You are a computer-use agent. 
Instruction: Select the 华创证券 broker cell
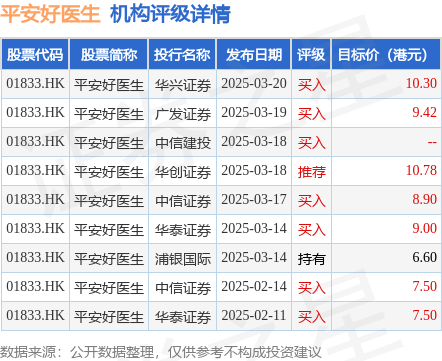[x=183, y=172]
